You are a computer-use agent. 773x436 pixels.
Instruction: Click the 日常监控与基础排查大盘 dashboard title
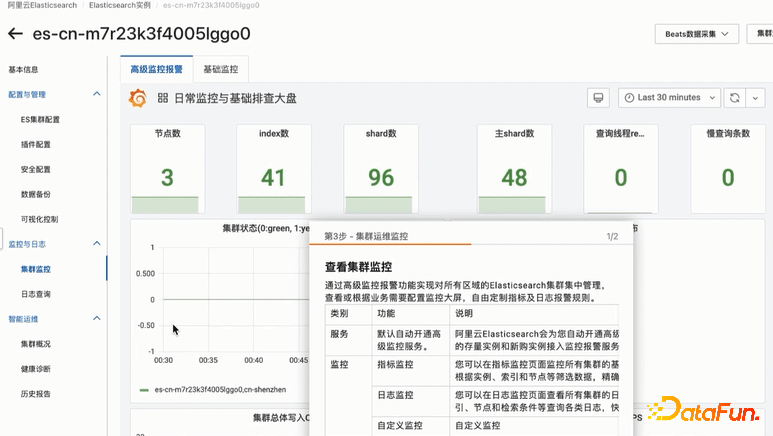coord(236,98)
